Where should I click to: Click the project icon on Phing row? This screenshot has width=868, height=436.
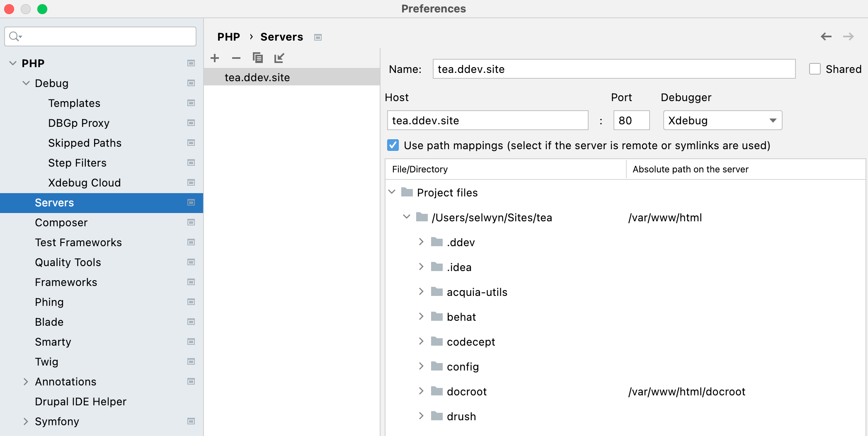pyautogui.click(x=191, y=302)
